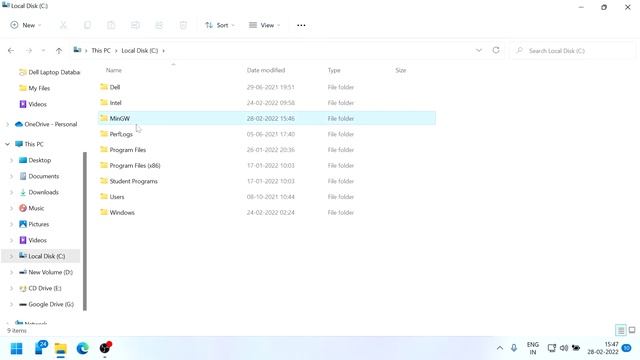Select the Intel folder
The image size is (640, 360).
(x=267, y=103)
